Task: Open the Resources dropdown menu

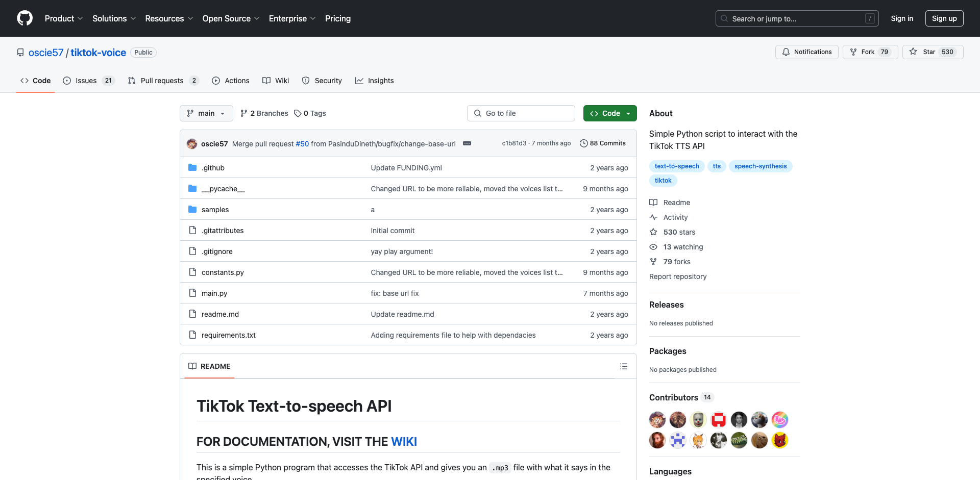Action: (169, 18)
